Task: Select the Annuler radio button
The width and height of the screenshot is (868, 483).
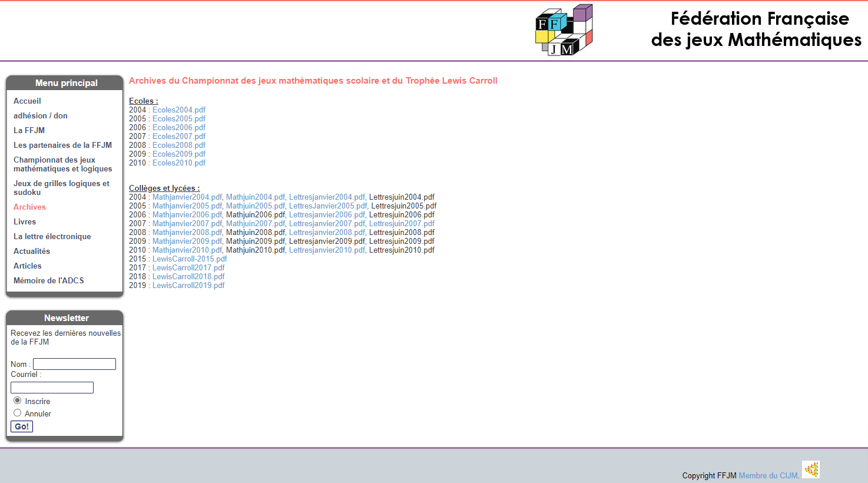Action: click(18, 413)
